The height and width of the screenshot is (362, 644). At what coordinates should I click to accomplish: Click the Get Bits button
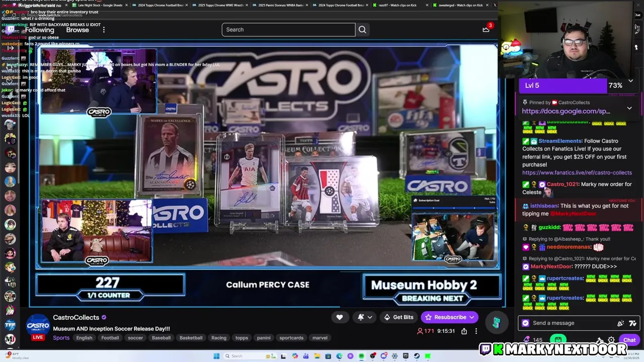(x=398, y=317)
